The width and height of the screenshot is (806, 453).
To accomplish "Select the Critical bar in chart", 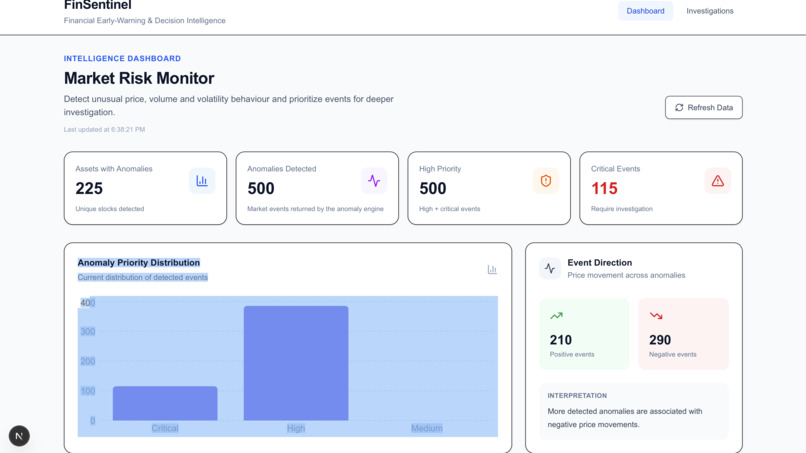I will click(165, 403).
